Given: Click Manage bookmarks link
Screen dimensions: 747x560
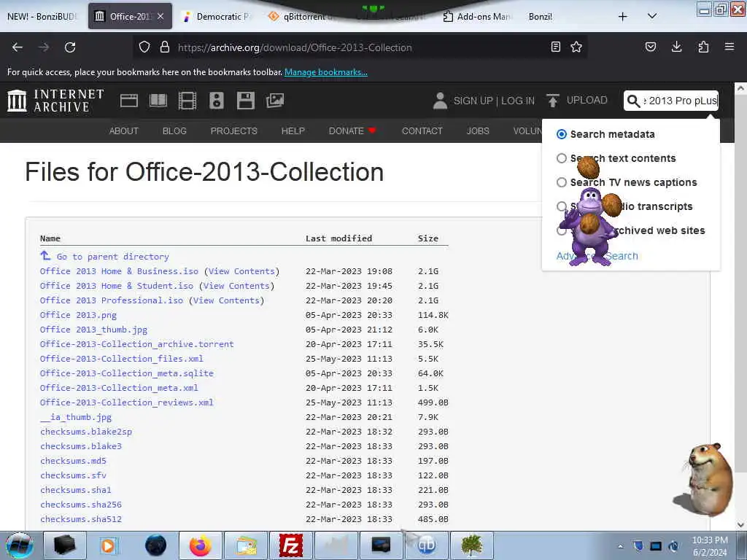Looking at the screenshot, I should click(x=326, y=72).
